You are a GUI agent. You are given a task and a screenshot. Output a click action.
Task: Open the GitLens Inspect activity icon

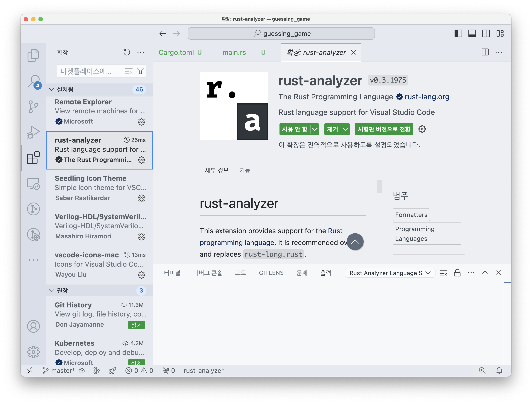pyautogui.click(x=33, y=234)
